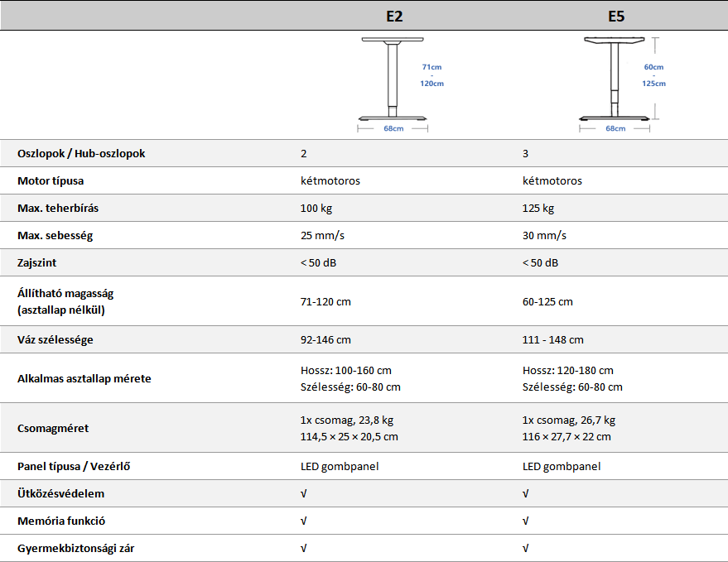Screen dimensions: 728x562
Task: Click the E2 Memória funkció checkmark
Action: coord(304,521)
